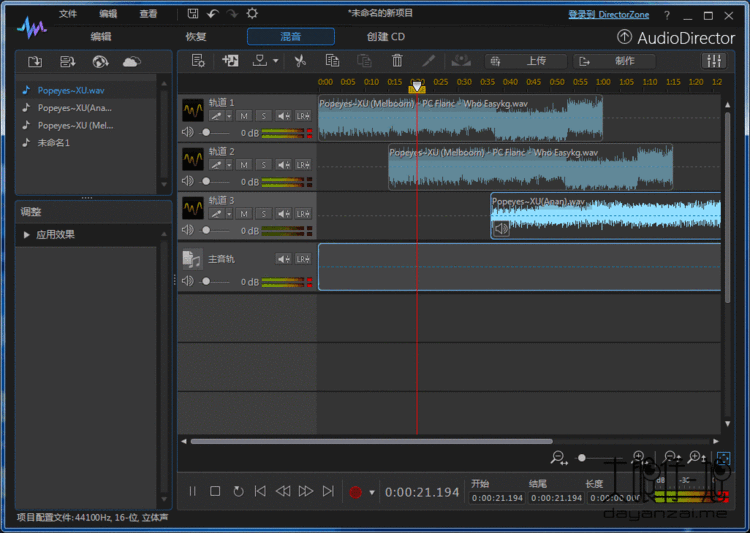
Task: Click the 上传 upload button
Action: [x=526, y=61]
